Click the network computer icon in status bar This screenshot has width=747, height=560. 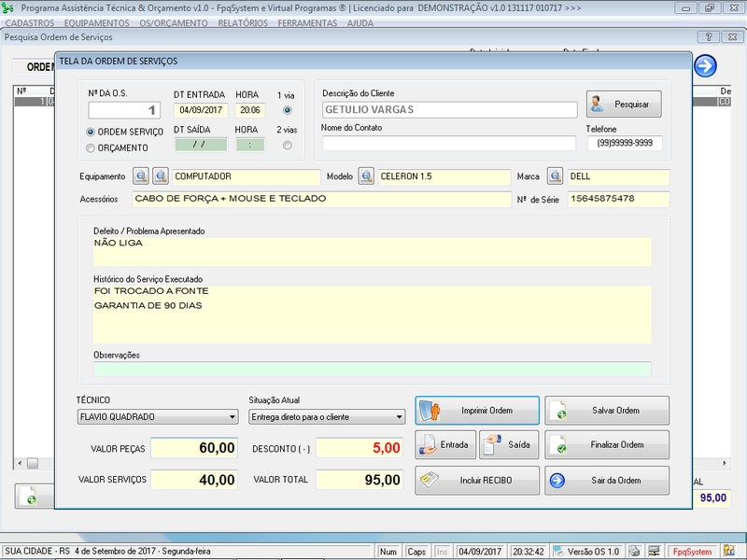tap(655, 552)
